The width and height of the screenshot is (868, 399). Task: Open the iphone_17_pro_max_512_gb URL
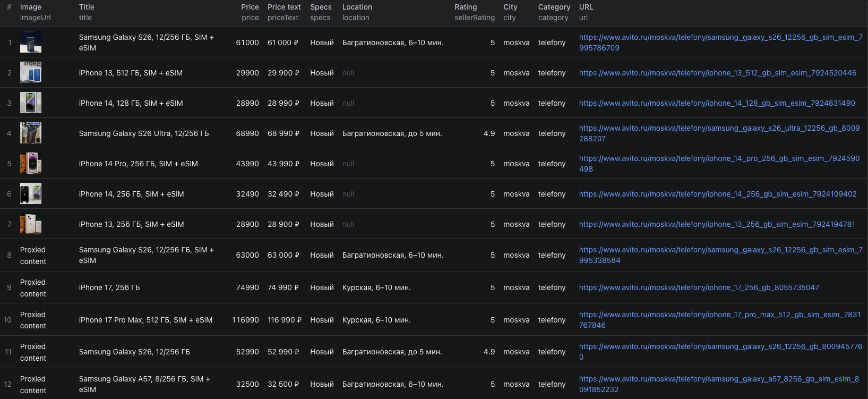click(719, 320)
